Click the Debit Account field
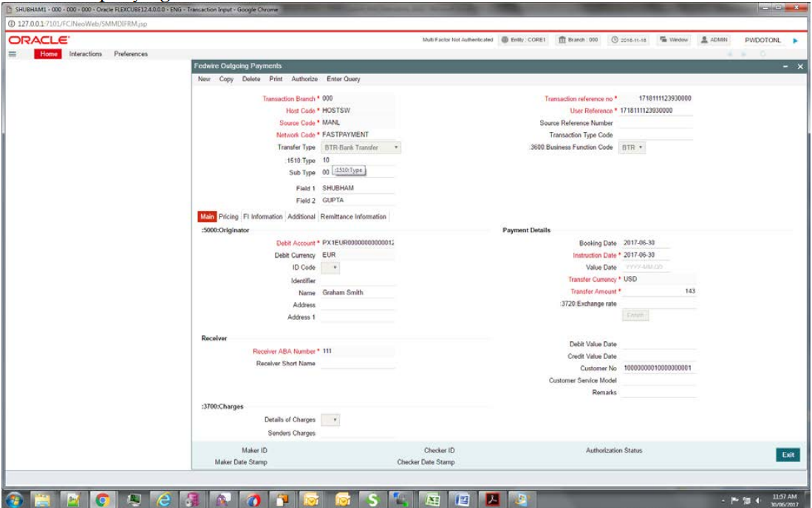812x508 pixels. pyautogui.click(x=358, y=243)
